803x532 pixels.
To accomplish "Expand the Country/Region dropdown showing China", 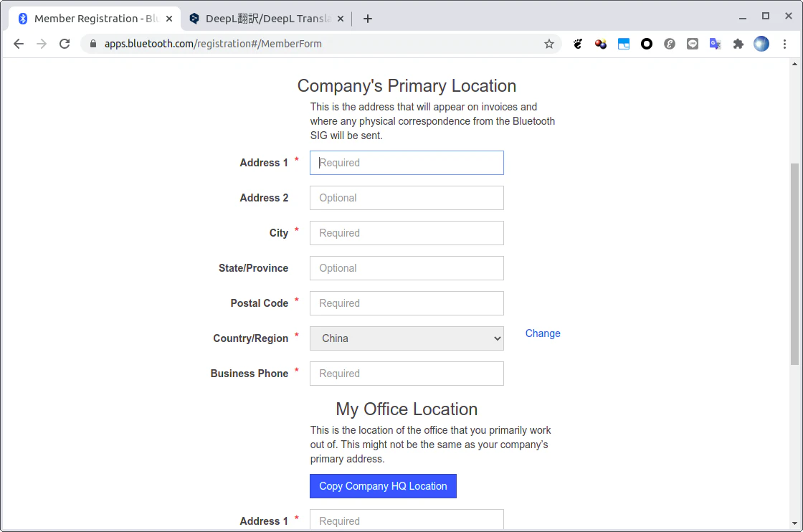I will 407,338.
